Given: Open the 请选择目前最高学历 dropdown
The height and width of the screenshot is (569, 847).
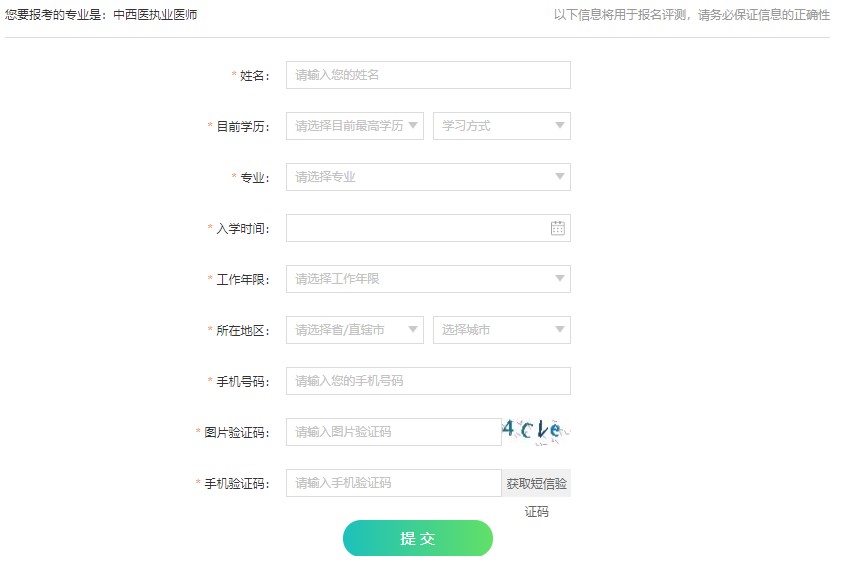Looking at the screenshot, I should (x=354, y=126).
